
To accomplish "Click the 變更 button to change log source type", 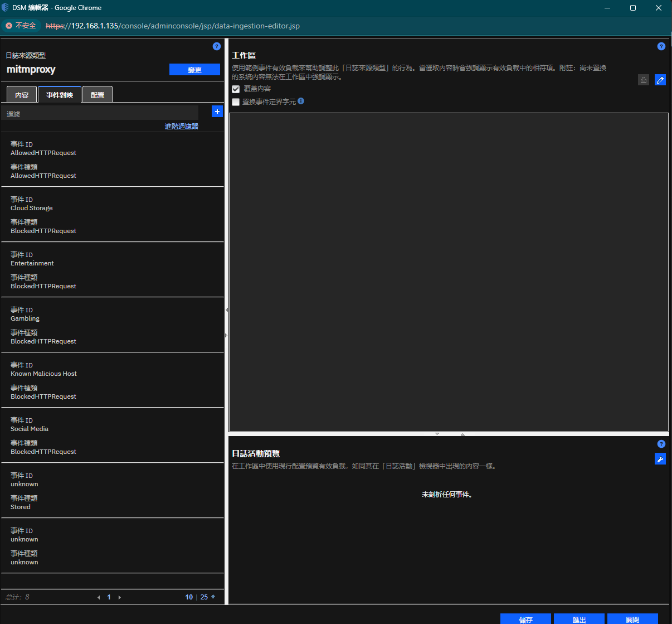I will coord(194,70).
